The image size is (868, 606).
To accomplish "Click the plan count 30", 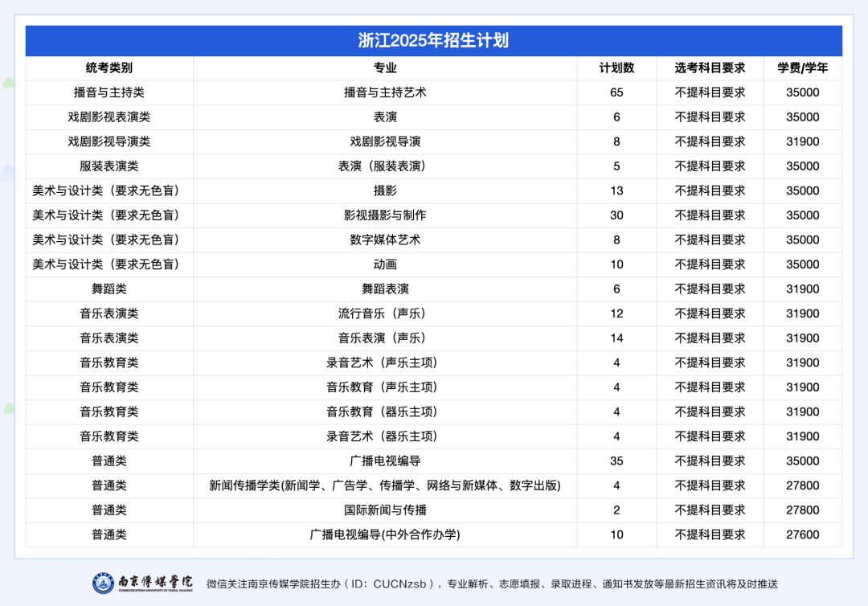I will (616, 215).
